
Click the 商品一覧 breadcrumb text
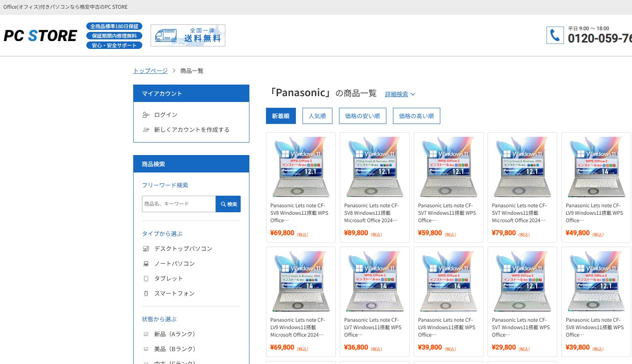[x=192, y=71]
